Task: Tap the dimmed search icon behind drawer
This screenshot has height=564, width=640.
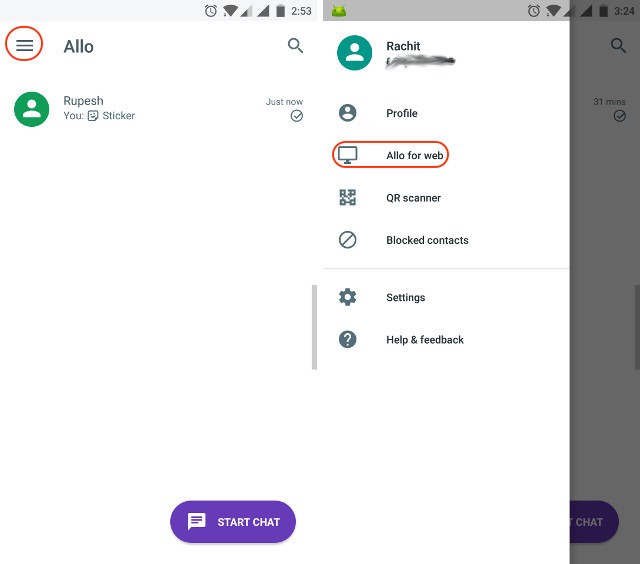Action: pos(618,45)
